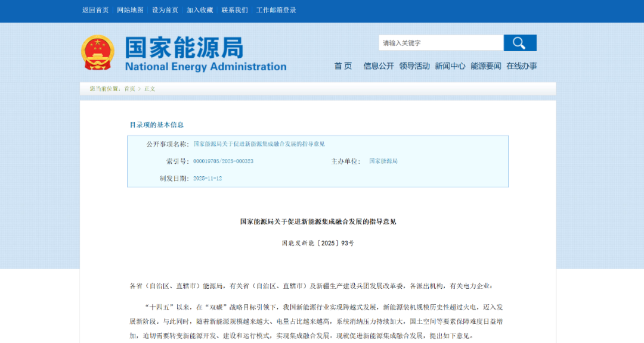Screen dimensions: 644x343
Task: Click 首页 in the breadcrumb trail
Action: [130, 89]
